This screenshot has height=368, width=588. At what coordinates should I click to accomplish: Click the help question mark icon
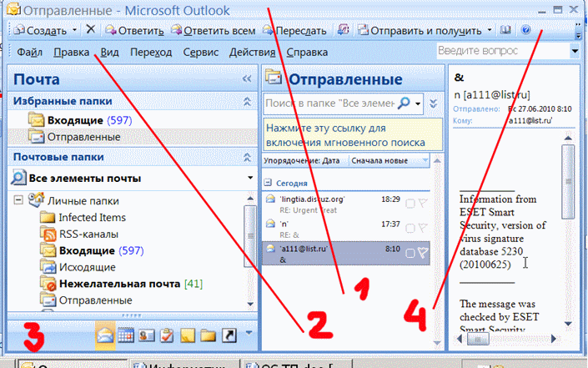[x=526, y=30]
